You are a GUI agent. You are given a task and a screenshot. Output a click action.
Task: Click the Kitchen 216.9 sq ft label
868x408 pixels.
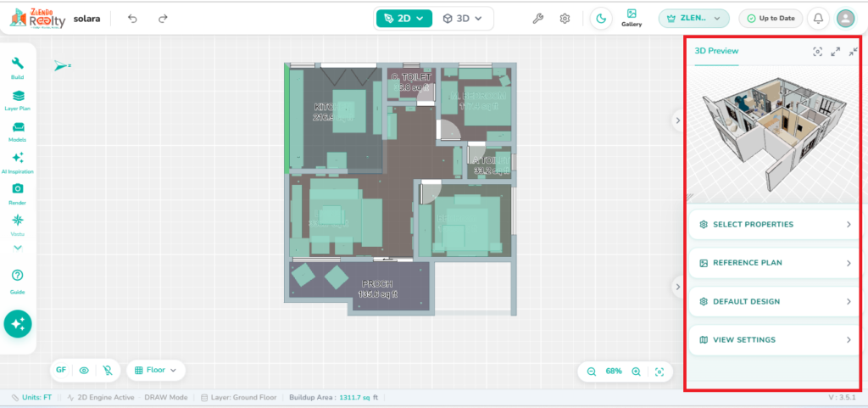click(x=331, y=112)
